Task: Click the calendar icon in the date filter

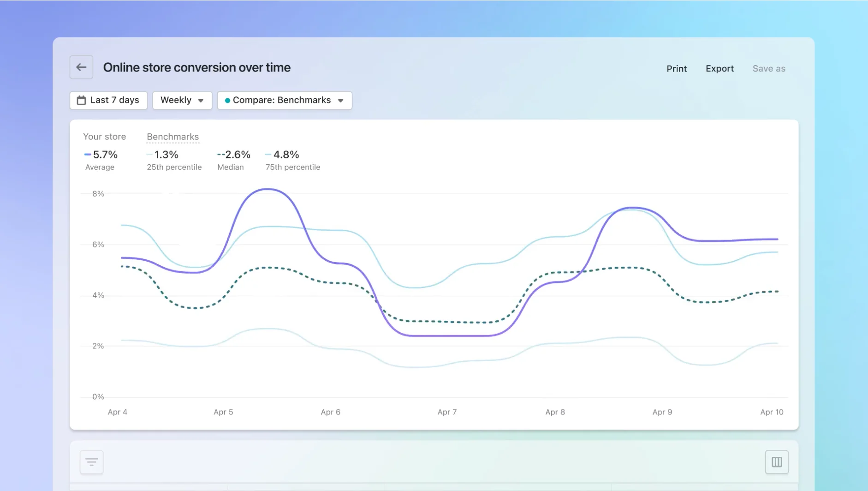Action: pyautogui.click(x=81, y=100)
